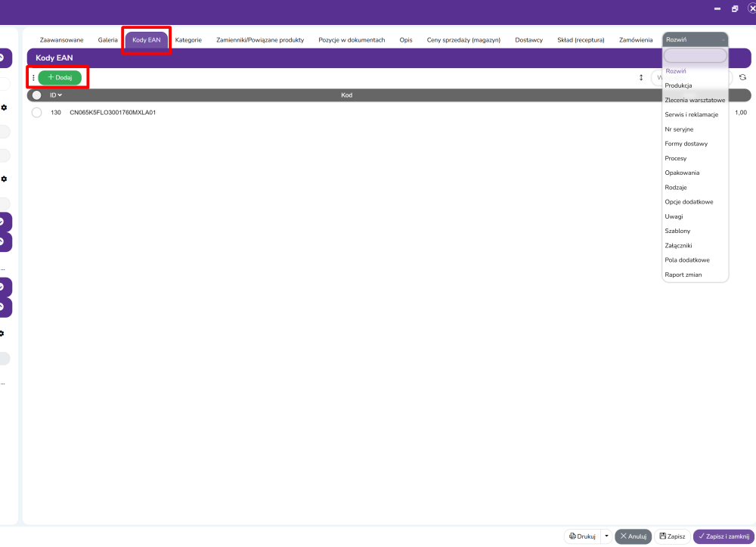Choose Produkcja from the dropdown list
The height and width of the screenshot is (547, 756).
pyautogui.click(x=678, y=85)
